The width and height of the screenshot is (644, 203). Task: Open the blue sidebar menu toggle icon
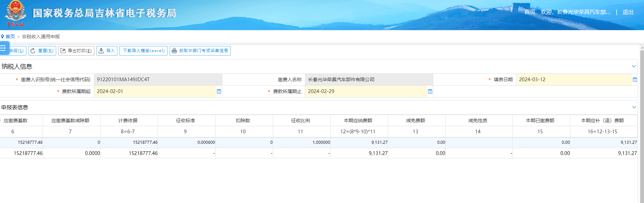point(4,48)
